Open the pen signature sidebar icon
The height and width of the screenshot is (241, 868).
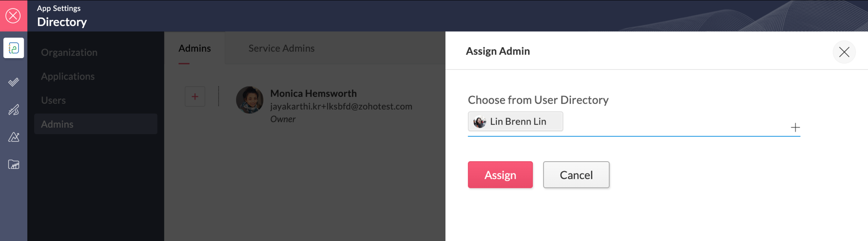coord(14,110)
